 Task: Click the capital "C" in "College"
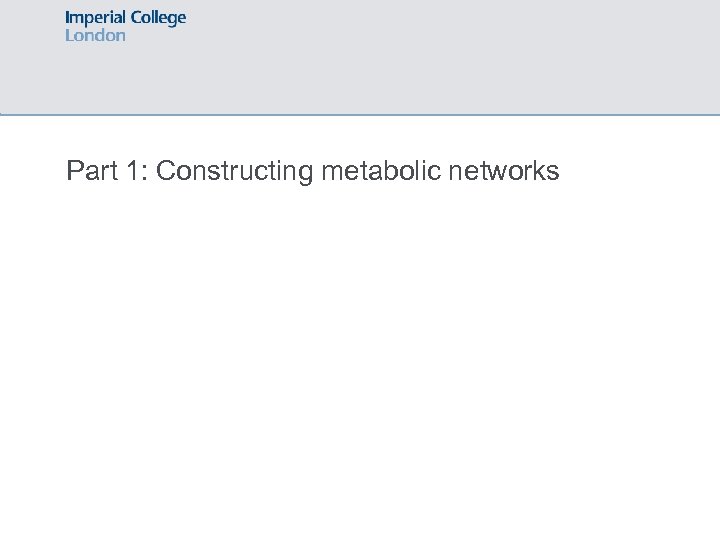coord(136,18)
